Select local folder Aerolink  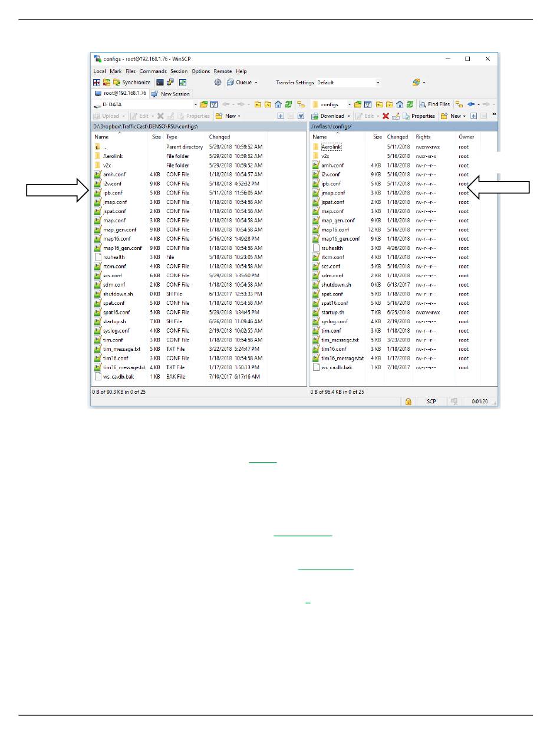point(113,156)
